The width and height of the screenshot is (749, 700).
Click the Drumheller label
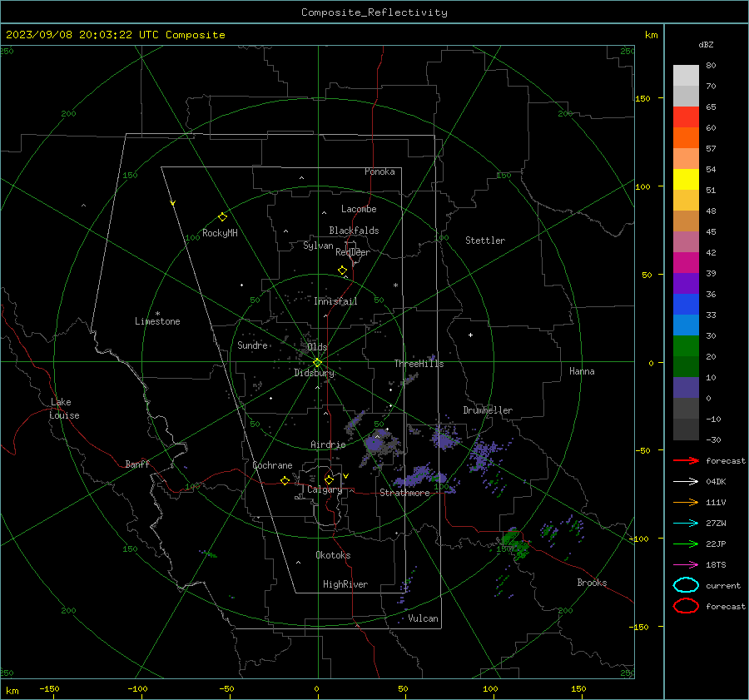(x=488, y=410)
